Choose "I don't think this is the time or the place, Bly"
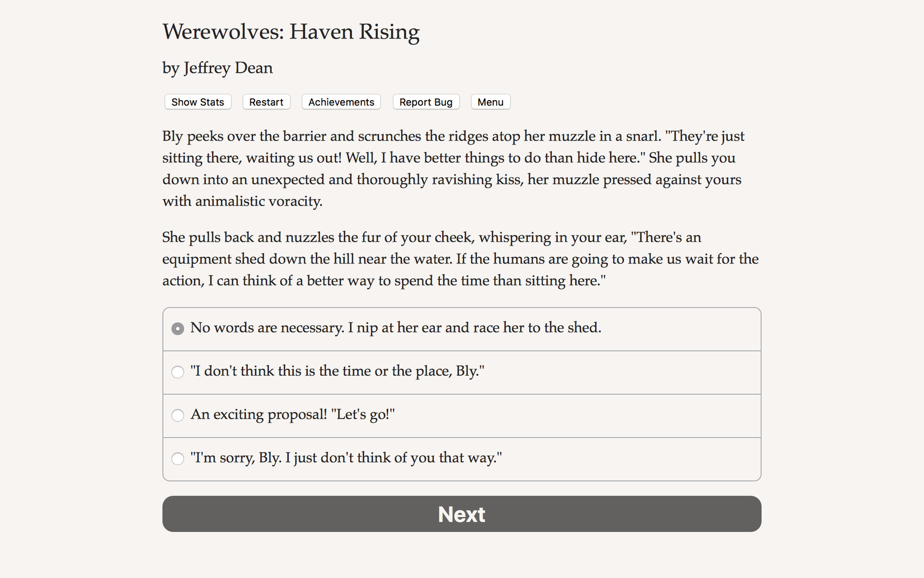Screen dimensions: 924x578 337,371
